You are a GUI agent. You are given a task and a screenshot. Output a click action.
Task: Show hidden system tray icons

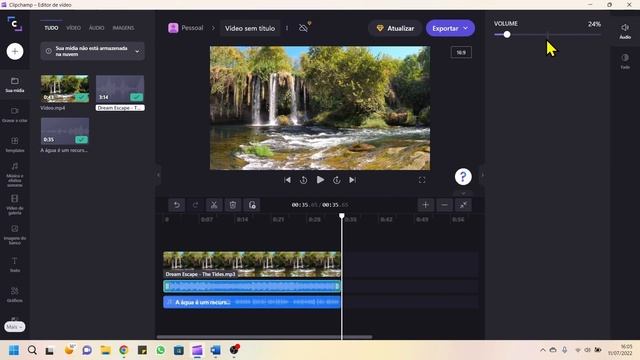[543, 350]
